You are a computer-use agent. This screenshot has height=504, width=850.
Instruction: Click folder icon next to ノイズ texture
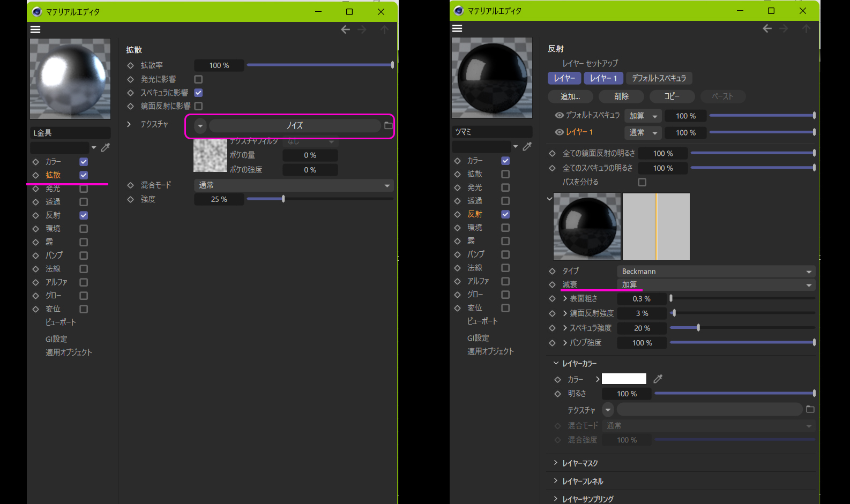pyautogui.click(x=389, y=126)
